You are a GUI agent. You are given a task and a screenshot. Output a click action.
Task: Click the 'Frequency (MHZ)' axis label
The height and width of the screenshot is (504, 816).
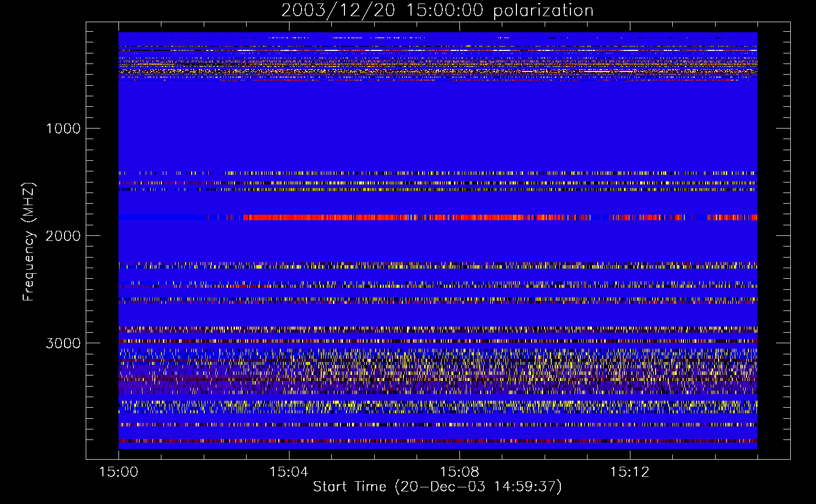pyautogui.click(x=29, y=242)
